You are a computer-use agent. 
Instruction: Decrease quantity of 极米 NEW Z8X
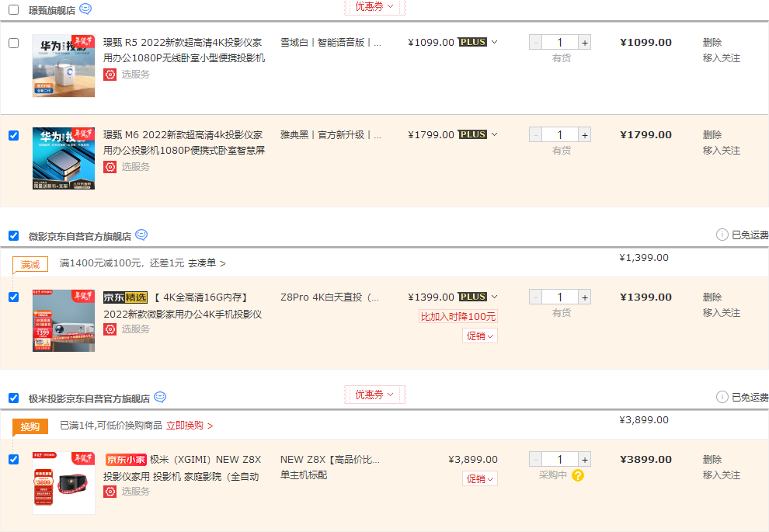(x=535, y=460)
